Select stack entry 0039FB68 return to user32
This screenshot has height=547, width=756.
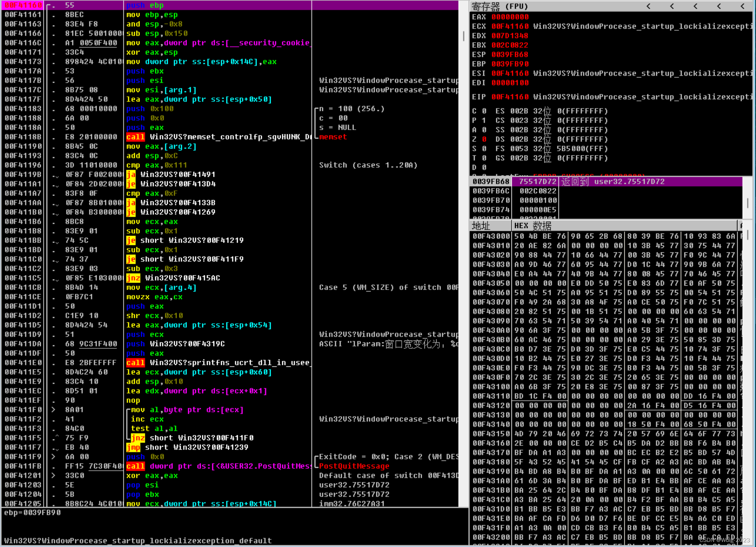click(x=606, y=182)
